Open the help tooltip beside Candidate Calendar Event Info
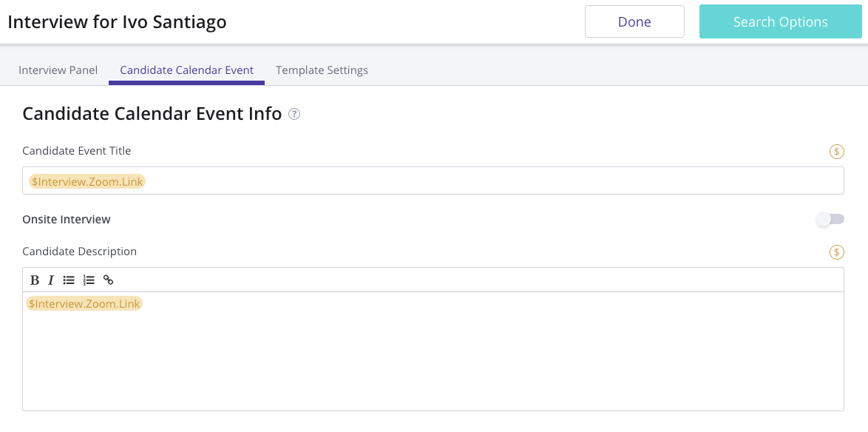This screenshot has width=868, height=432. point(294,114)
